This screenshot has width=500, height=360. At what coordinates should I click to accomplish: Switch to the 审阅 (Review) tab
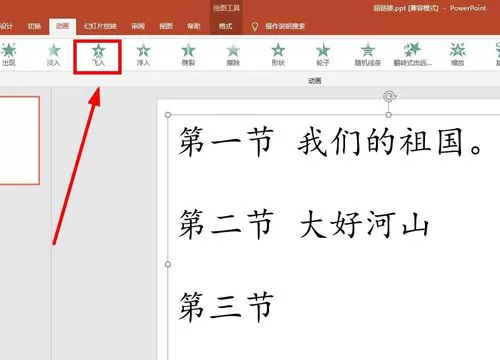coord(138,26)
